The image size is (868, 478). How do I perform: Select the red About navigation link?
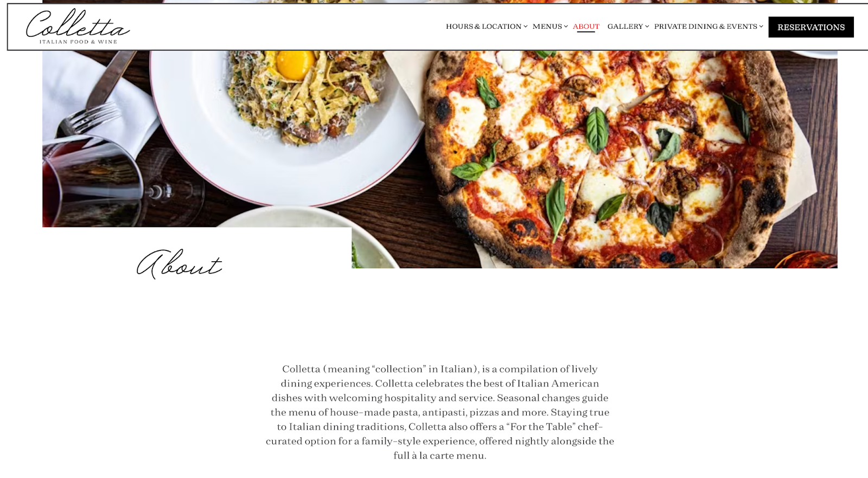586,27
